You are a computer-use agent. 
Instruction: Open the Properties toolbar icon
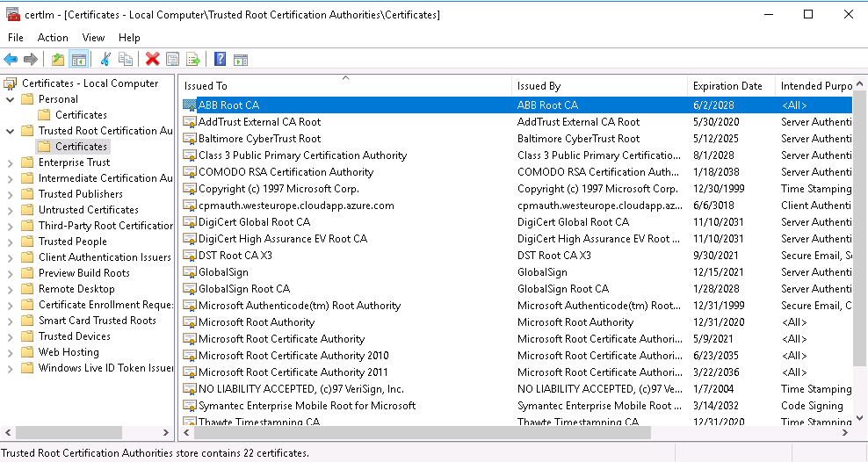(173, 59)
